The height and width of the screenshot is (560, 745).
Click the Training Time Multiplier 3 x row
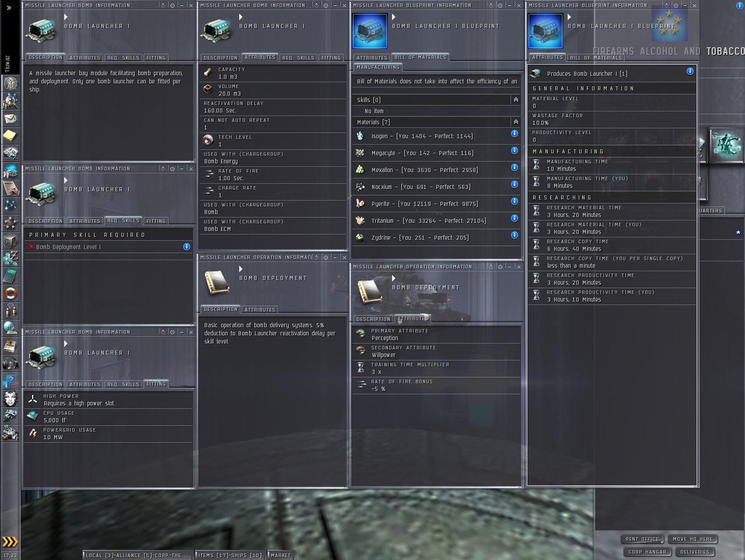click(x=436, y=368)
